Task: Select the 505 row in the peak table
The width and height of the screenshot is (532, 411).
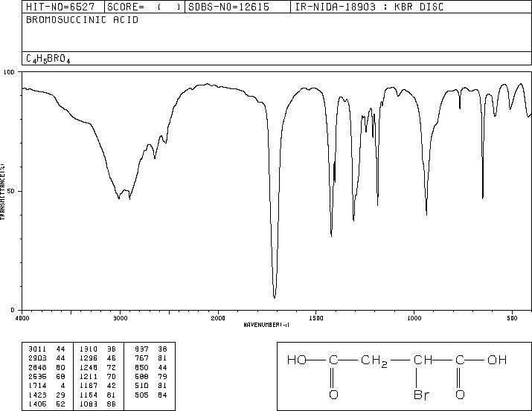Action: tap(151, 395)
